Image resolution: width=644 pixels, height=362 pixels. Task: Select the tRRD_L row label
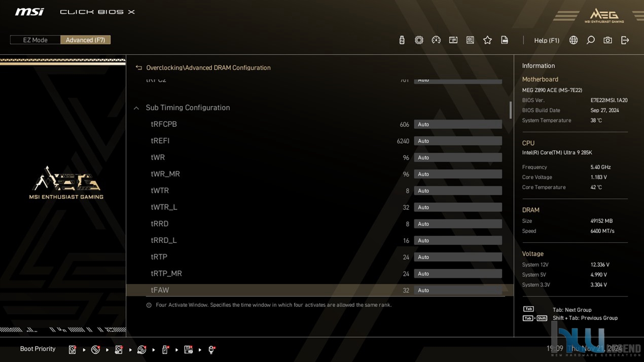(164, 240)
